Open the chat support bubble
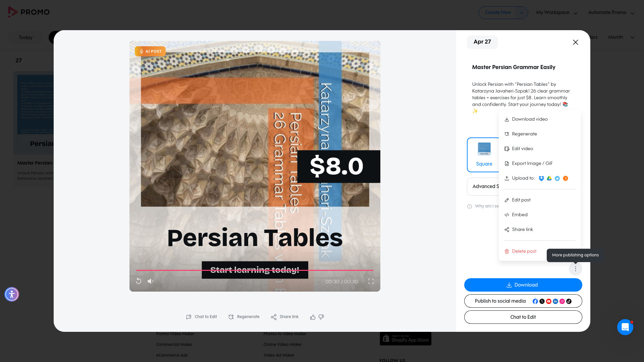644x362 pixels. pyautogui.click(x=625, y=327)
